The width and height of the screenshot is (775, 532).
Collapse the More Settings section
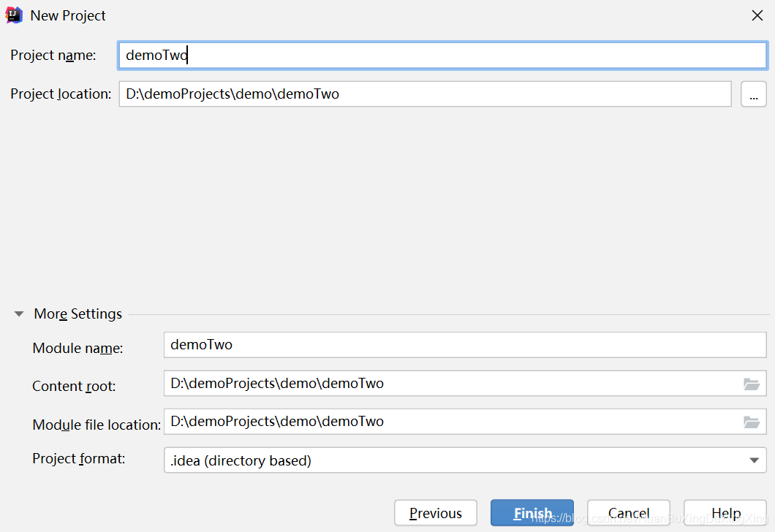pos(19,313)
